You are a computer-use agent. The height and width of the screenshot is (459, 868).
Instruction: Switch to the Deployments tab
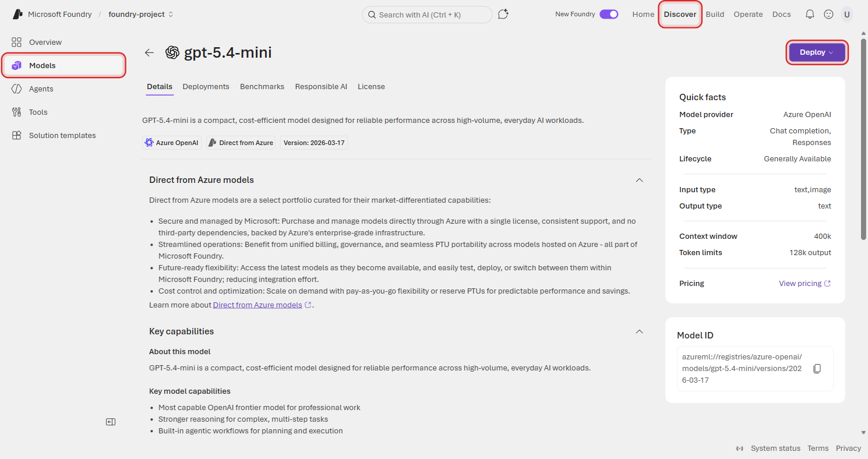(x=206, y=87)
